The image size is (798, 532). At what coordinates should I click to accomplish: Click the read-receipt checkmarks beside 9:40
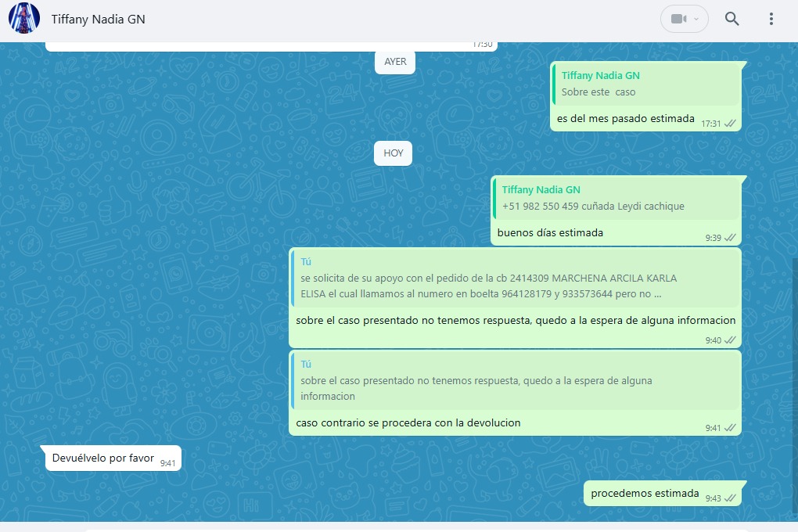(x=730, y=340)
